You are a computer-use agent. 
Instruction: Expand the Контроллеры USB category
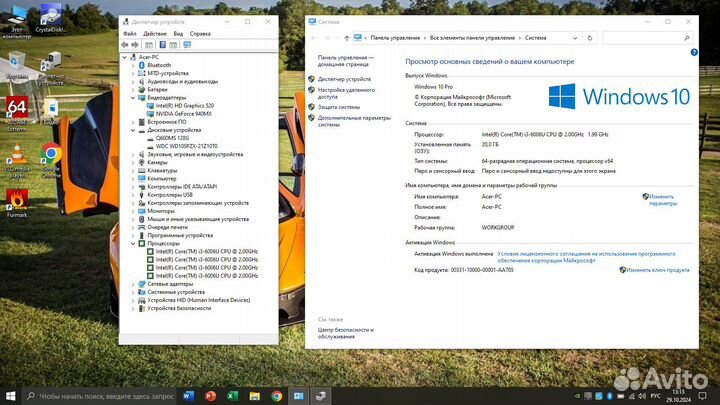coord(133,195)
